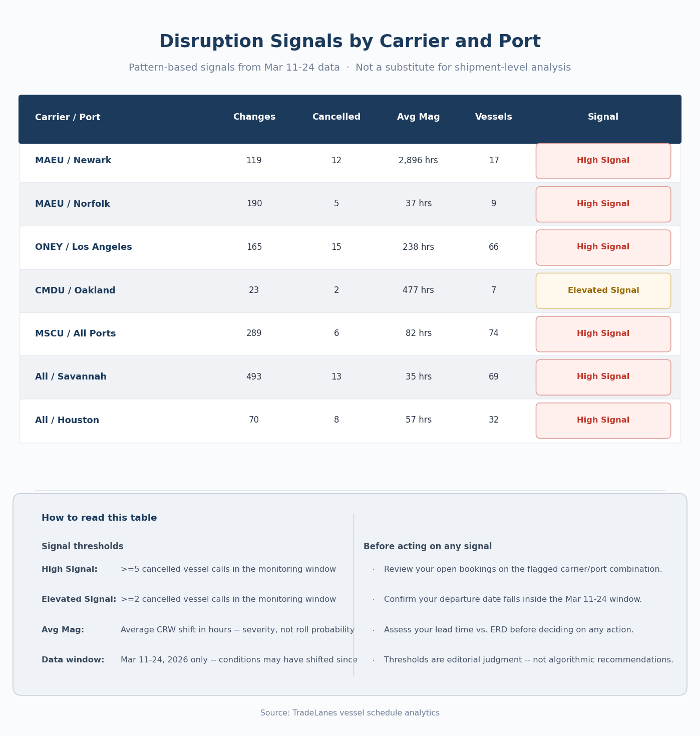Select the Avg Mag column header

point(418,117)
